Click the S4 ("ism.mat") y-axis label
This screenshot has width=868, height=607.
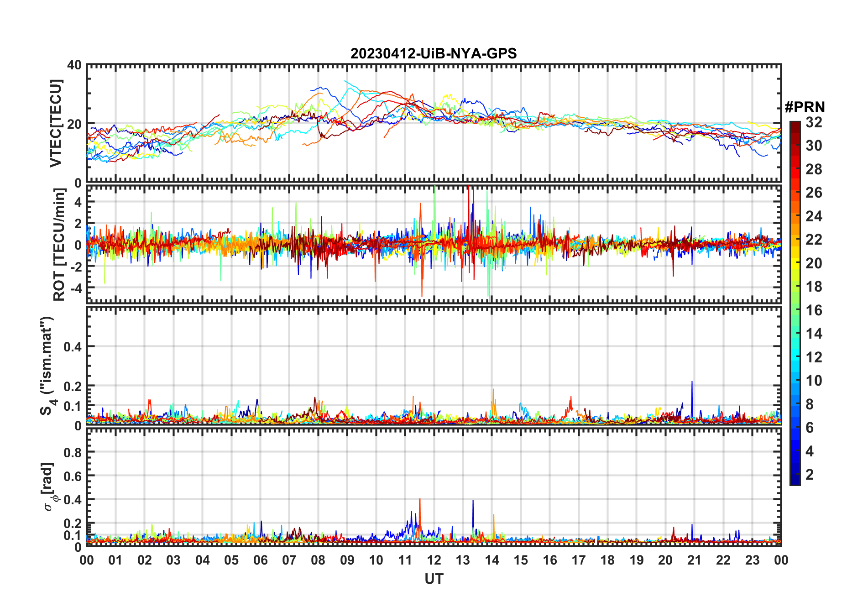point(47,366)
